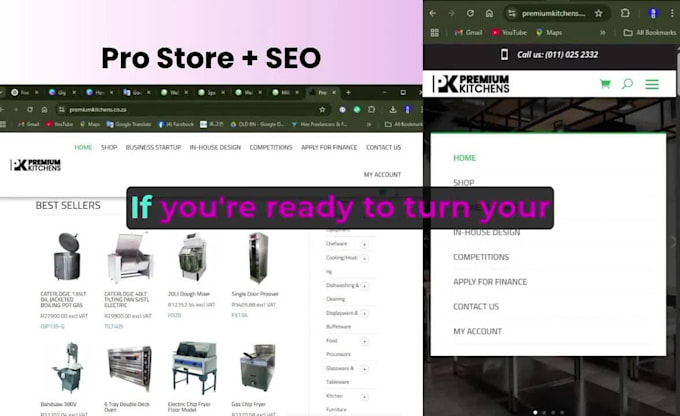Open the Electric Chip Fryer Floor Model image
The image size is (680, 416).
click(x=194, y=368)
